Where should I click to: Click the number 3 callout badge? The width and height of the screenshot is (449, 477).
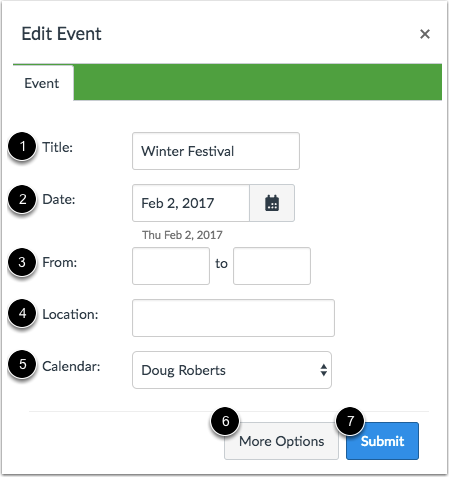(x=22, y=262)
